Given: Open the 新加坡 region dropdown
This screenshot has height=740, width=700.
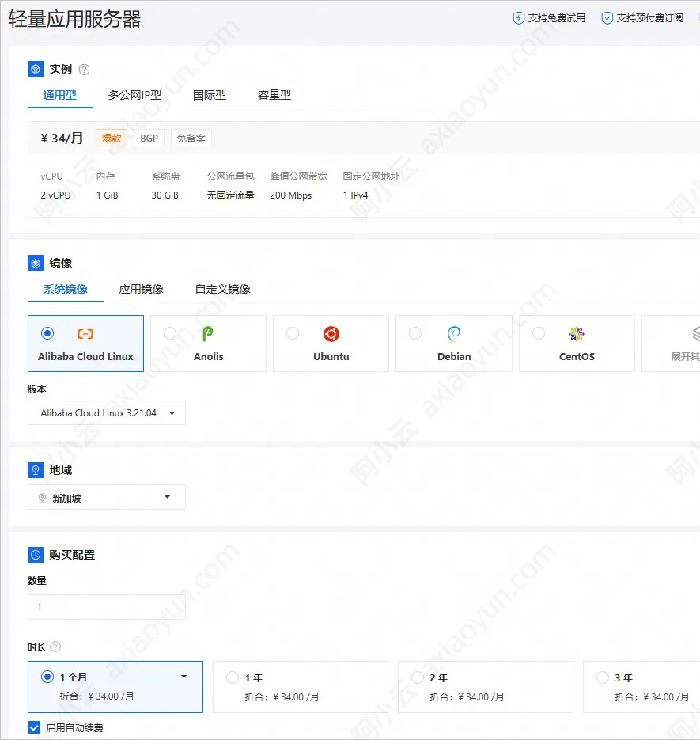Looking at the screenshot, I should click(x=107, y=497).
